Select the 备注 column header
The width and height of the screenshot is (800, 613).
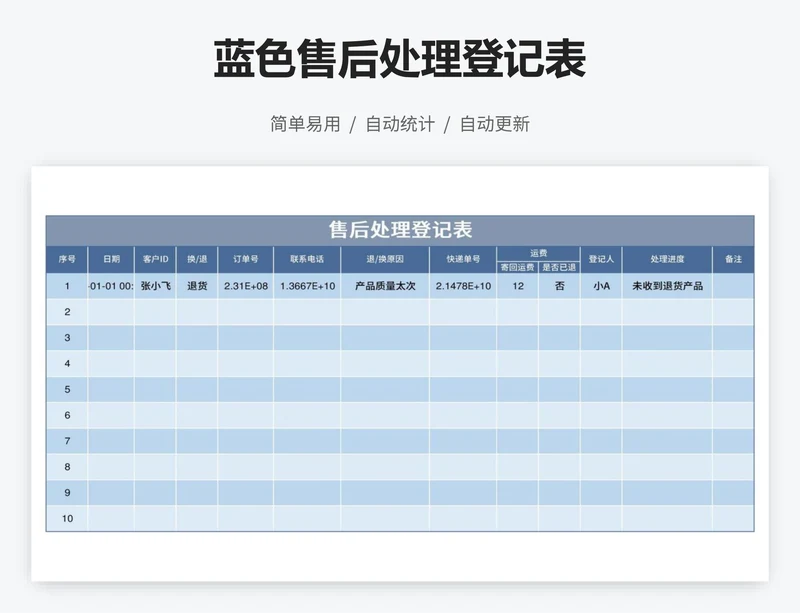pyautogui.click(x=733, y=259)
